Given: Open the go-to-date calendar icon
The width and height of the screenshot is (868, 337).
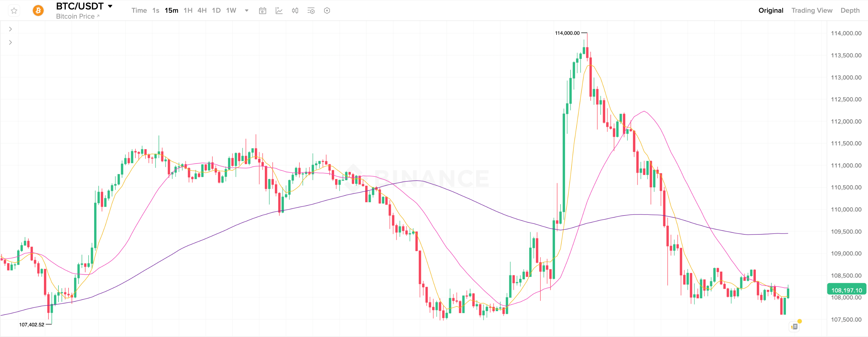Looking at the screenshot, I should [262, 11].
